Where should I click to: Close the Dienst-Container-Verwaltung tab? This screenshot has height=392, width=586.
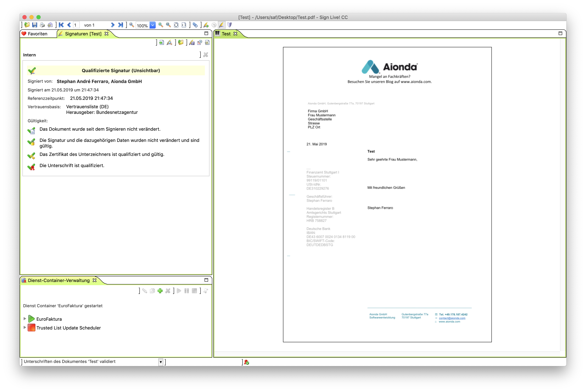click(94, 280)
